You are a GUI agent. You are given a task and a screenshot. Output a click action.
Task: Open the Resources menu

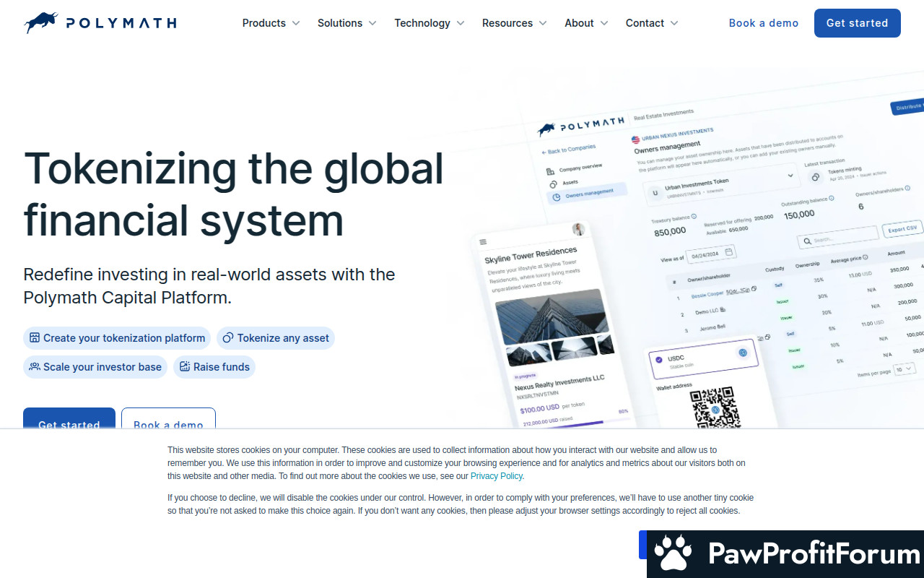coord(514,23)
